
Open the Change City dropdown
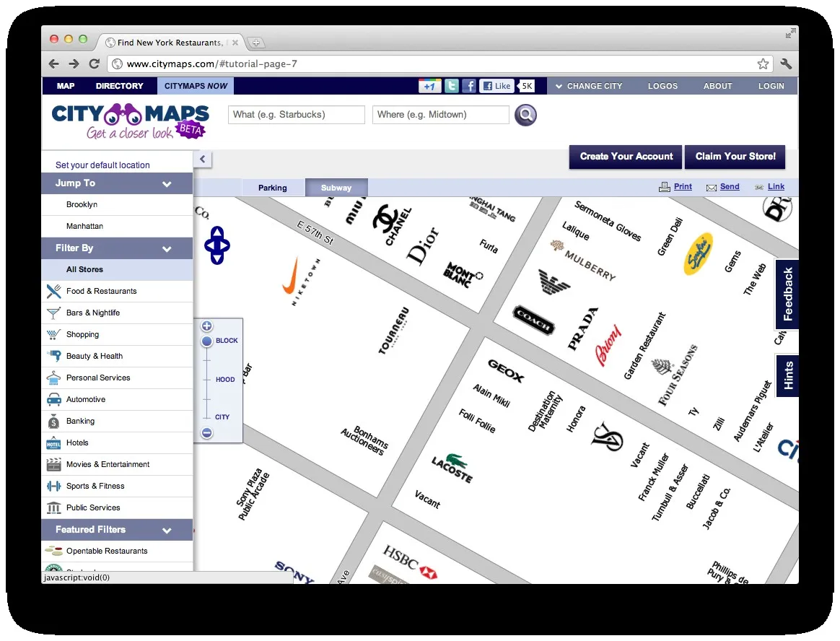coord(589,86)
